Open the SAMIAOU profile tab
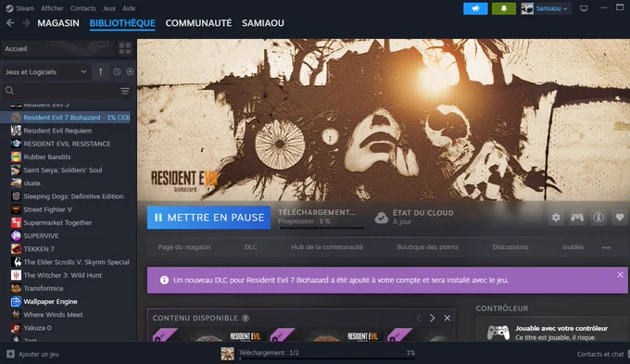The image size is (630, 364). click(x=263, y=23)
